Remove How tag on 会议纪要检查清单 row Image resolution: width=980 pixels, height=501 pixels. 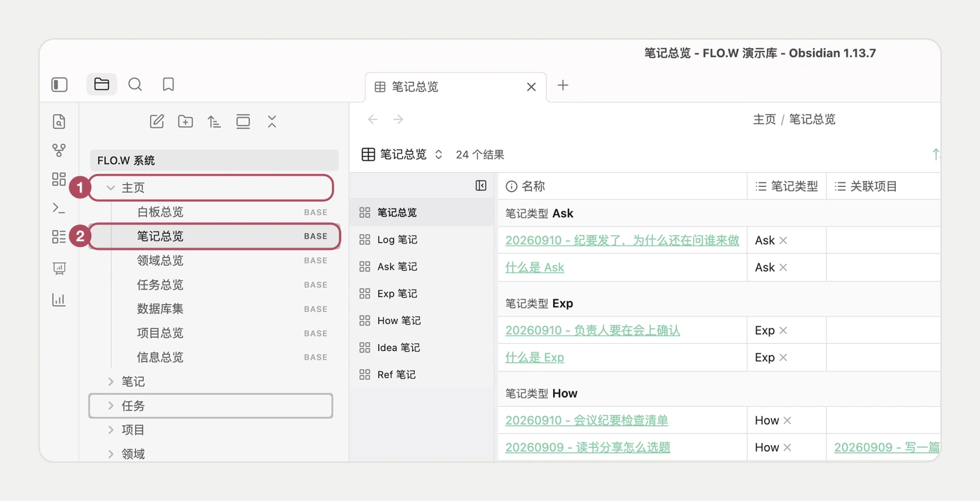(787, 420)
